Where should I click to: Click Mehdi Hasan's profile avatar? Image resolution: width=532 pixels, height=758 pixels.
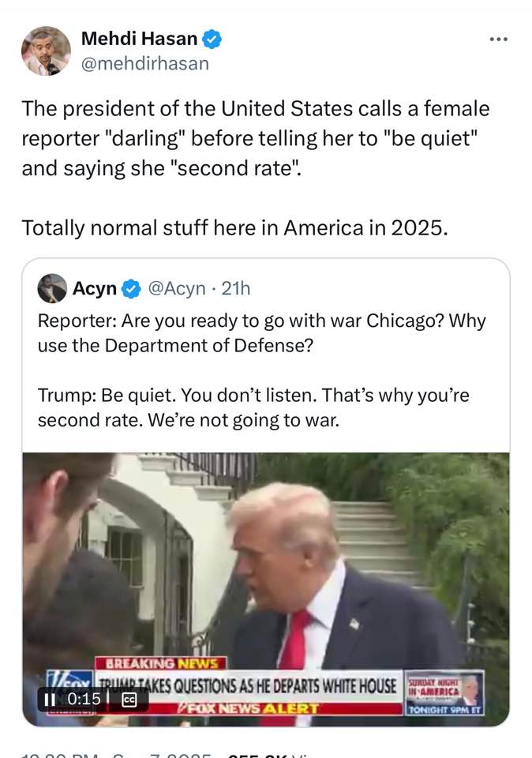pyautogui.click(x=46, y=51)
